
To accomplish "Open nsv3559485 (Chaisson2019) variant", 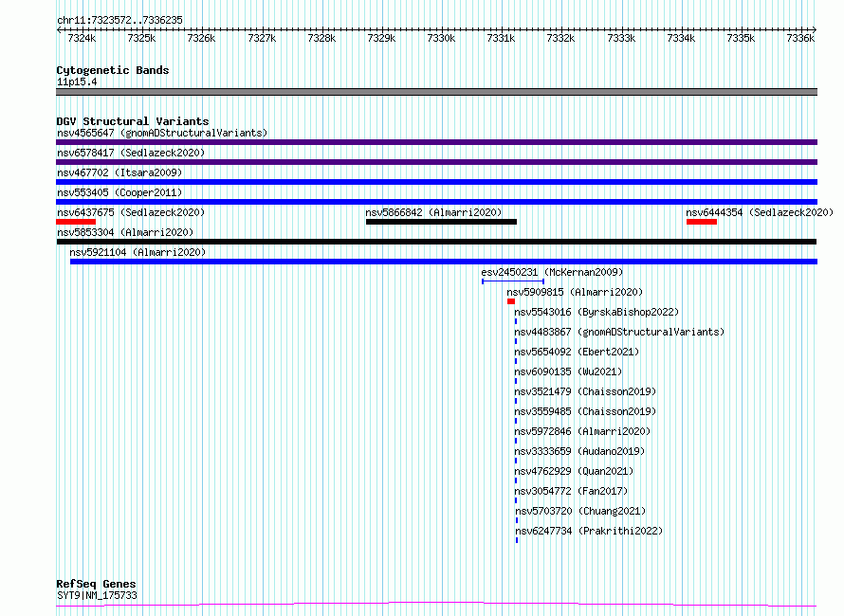I will click(585, 411).
